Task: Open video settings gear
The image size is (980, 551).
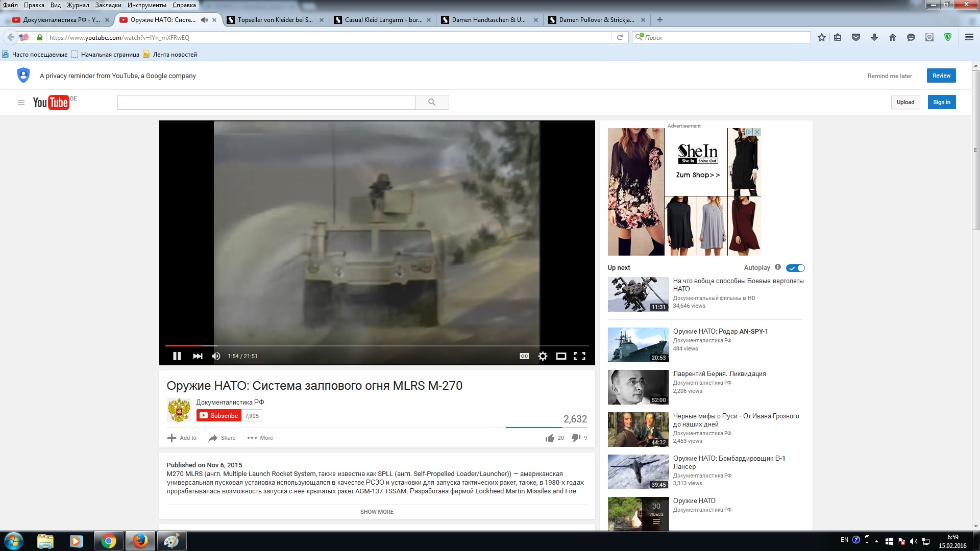Action: point(543,356)
